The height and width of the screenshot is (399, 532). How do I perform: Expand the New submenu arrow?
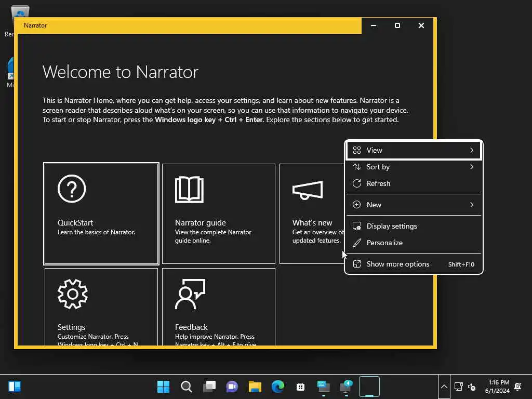[x=472, y=205]
